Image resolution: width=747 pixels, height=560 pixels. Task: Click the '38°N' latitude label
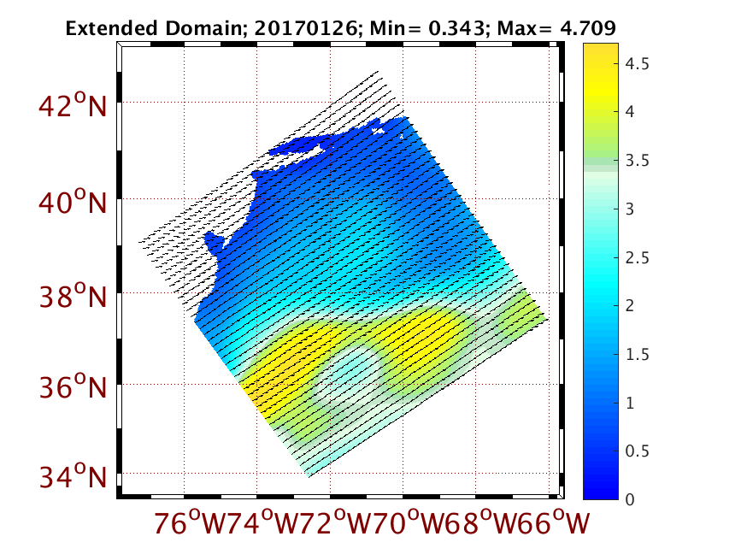pyautogui.click(x=73, y=296)
